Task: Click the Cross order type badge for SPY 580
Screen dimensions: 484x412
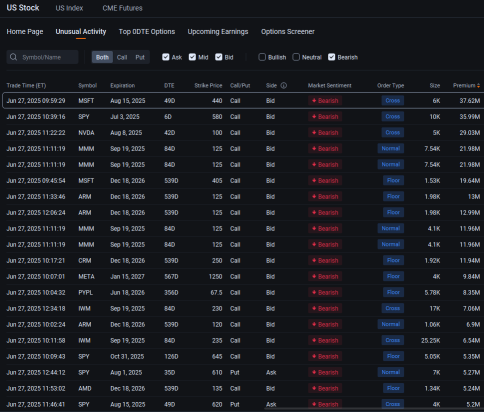Action: 393,117
